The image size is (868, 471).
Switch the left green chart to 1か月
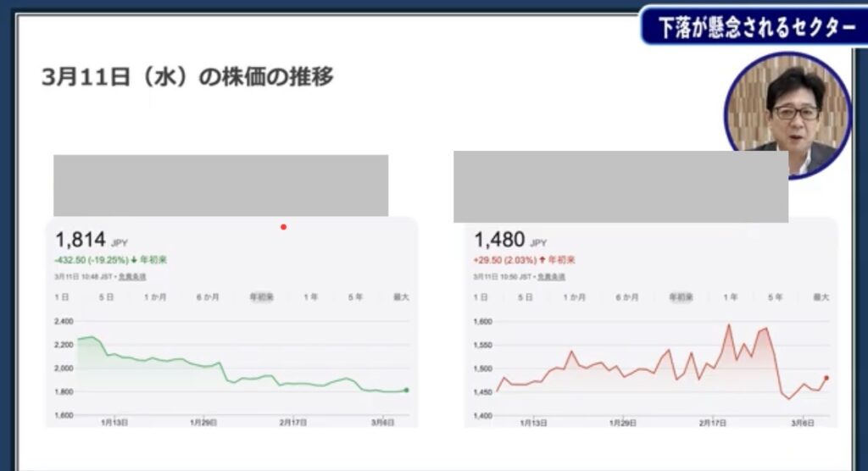coord(156,297)
